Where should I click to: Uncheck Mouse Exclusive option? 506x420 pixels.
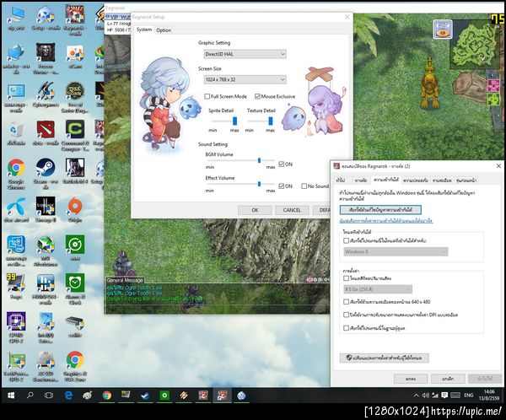(257, 96)
